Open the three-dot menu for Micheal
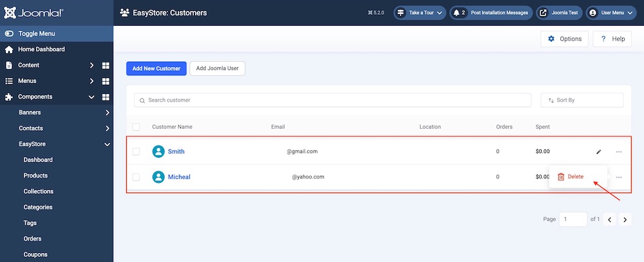644x262 pixels. (x=619, y=177)
